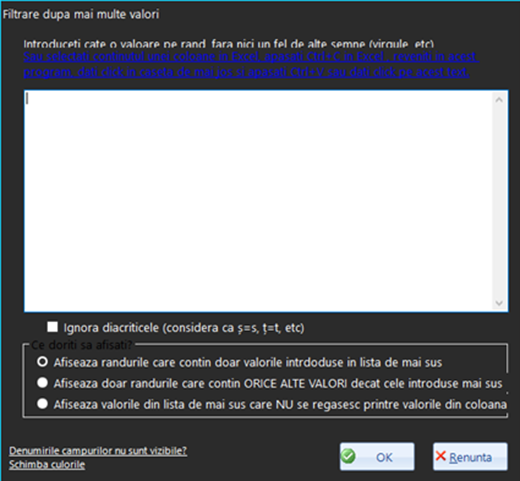Click the text box scroll-up arrow

click(499, 100)
